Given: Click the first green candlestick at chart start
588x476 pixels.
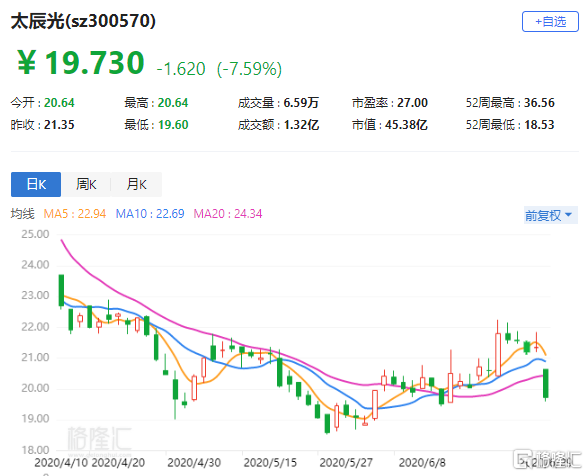Looking at the screenshot, I should 61,290.
